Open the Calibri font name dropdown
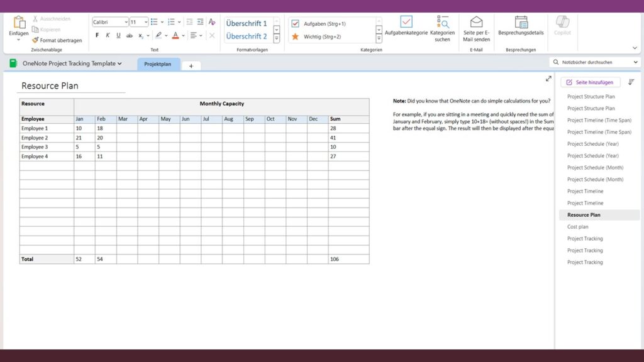 [x=126, y=22]
